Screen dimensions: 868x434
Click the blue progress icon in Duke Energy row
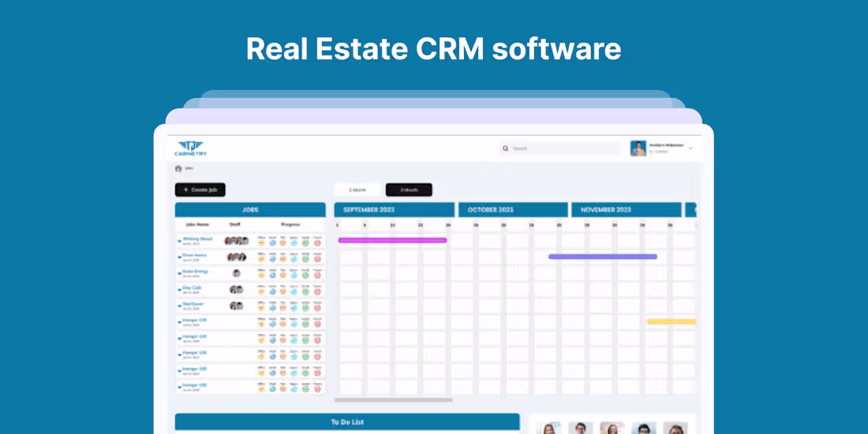coord(272,275)
